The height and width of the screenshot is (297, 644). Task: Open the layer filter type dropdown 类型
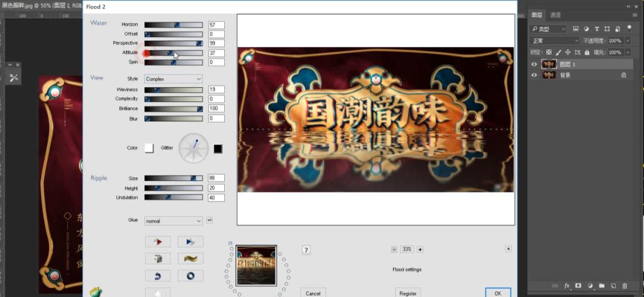click(x=548, y=29)
